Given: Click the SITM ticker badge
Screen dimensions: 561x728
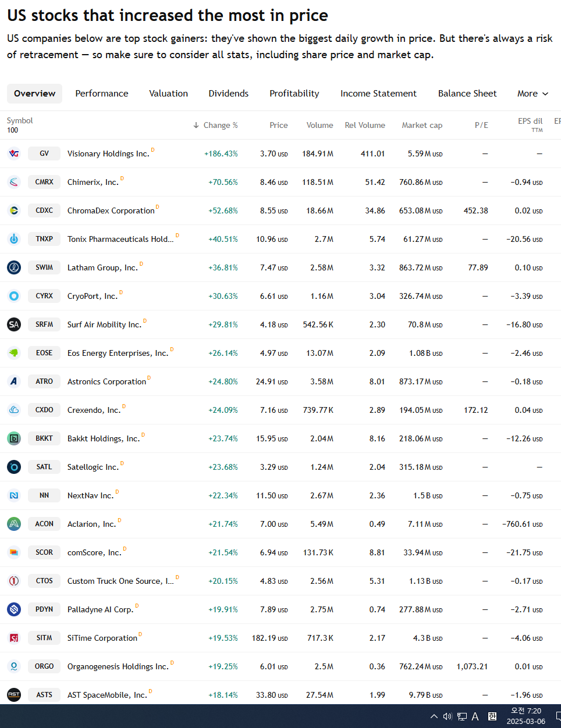Looking at the screenshot, I should pyautogui.click(x=44, y=638).
